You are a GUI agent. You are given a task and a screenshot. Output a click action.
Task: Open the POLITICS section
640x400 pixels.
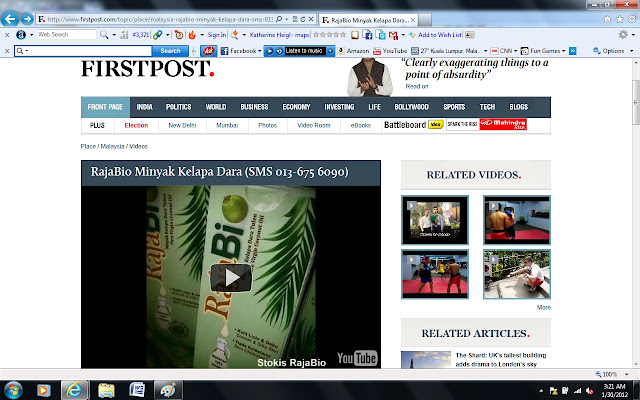(x=178, y=107)
